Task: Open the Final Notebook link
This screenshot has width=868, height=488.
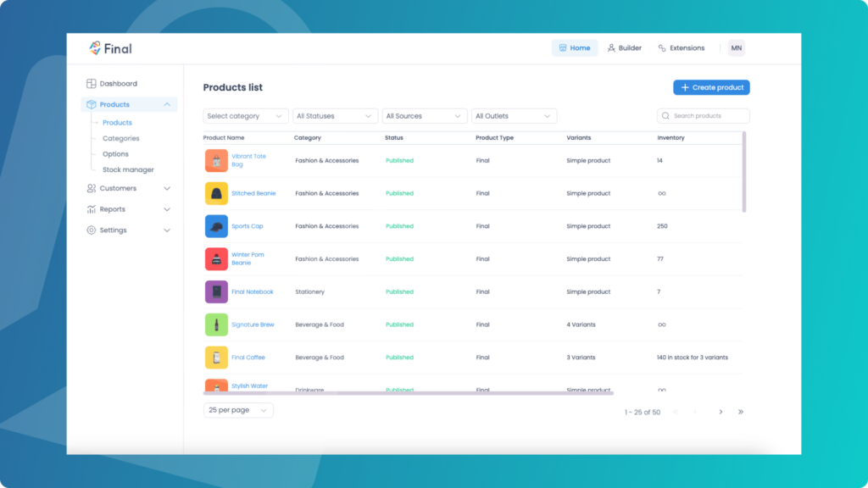Action: (253, 292)
